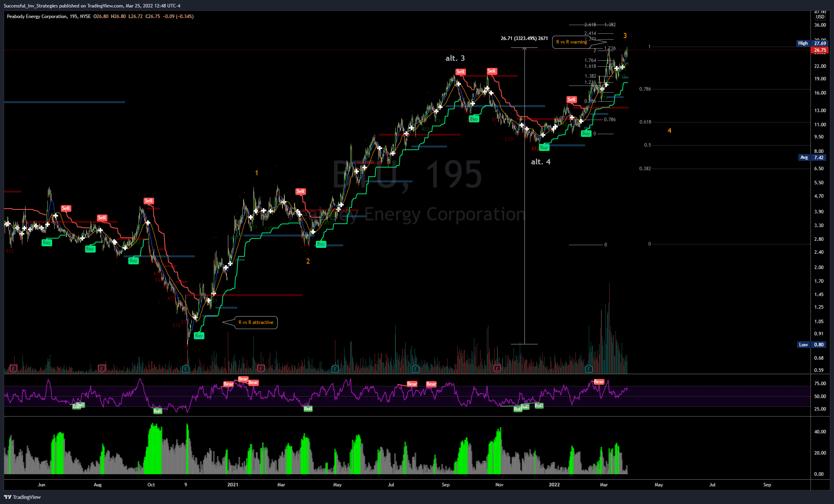
Task: Click the Avg 7.42 price label
Action: [812, 157]
